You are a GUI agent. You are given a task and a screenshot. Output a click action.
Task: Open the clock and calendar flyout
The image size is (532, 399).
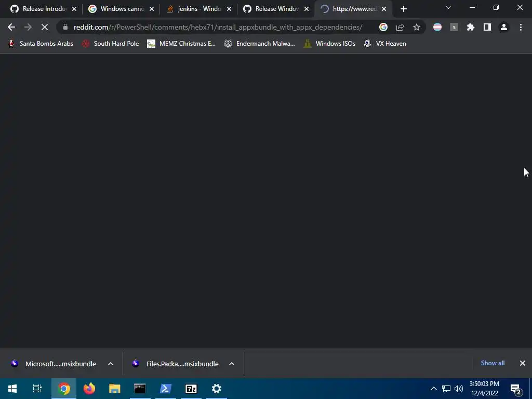pos(485,389)
